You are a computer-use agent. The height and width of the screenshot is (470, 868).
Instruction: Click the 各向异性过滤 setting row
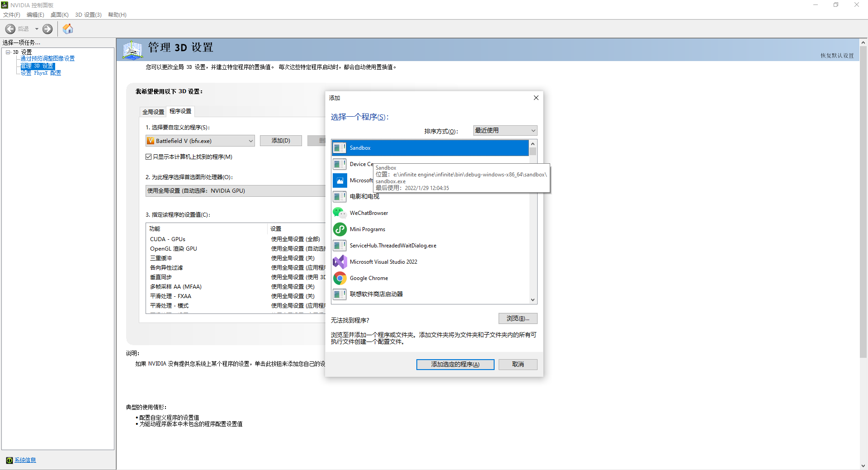[236, 268]
